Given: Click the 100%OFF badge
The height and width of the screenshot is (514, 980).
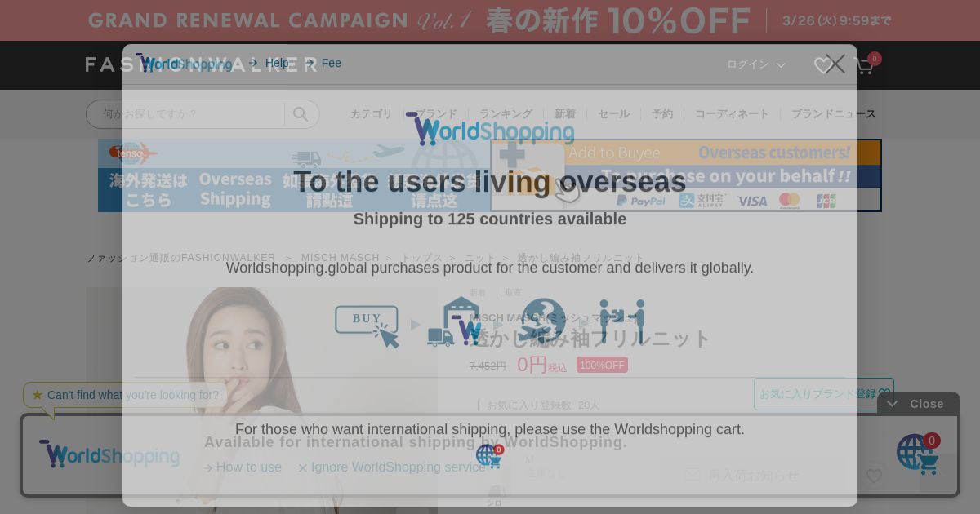Looking at the screenshot, I should coord(602,365).
